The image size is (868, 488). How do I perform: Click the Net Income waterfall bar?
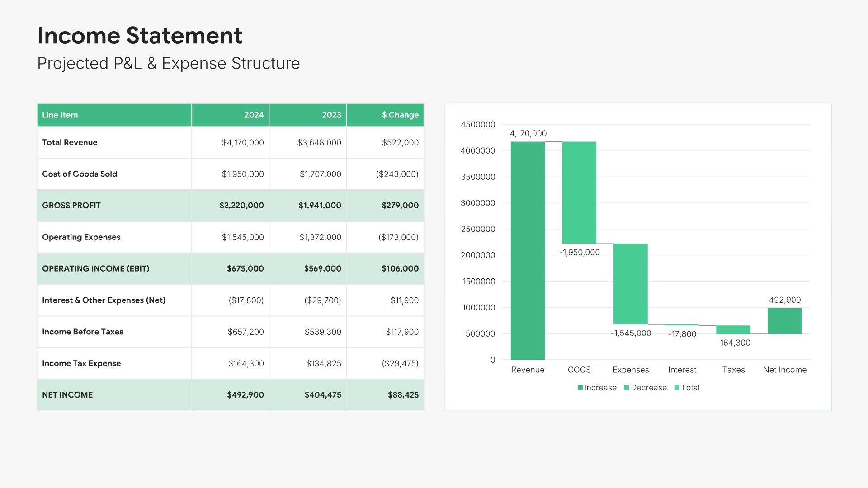[x=784, y=321]
